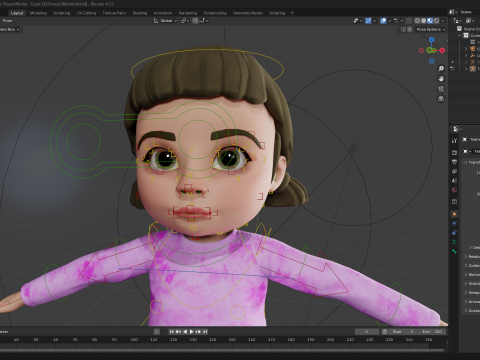This screenshot has height=360, width=480.
Task: Open the object visibility and selectability dropdown
Action: (x=358, y=21)
